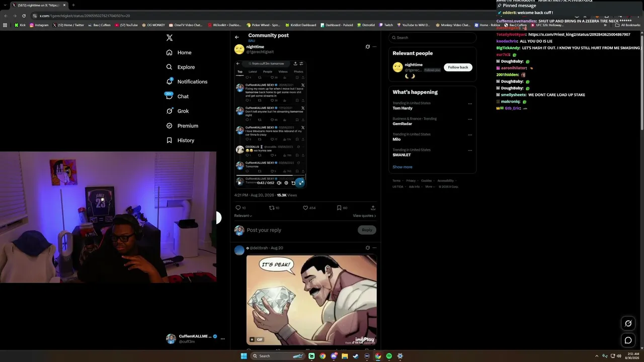644x362 pixels.
Task: Click Grok icon on deltbrah's reply
Action: tap(368, 248)
